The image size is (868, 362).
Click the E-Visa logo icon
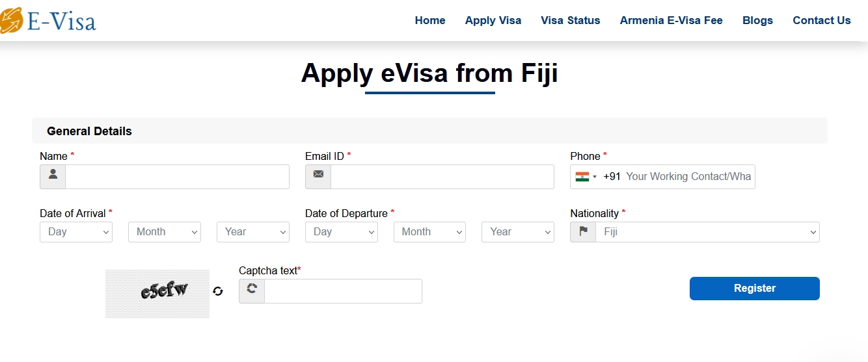tap(12, 21)
